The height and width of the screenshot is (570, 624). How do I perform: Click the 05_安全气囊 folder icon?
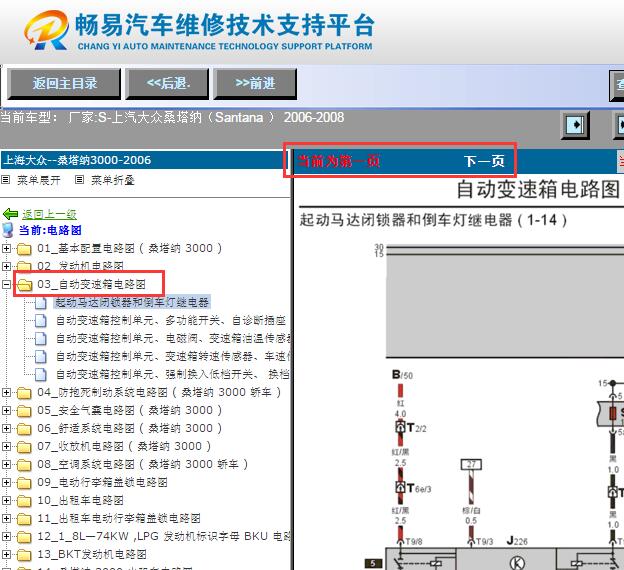coord(24,411)
